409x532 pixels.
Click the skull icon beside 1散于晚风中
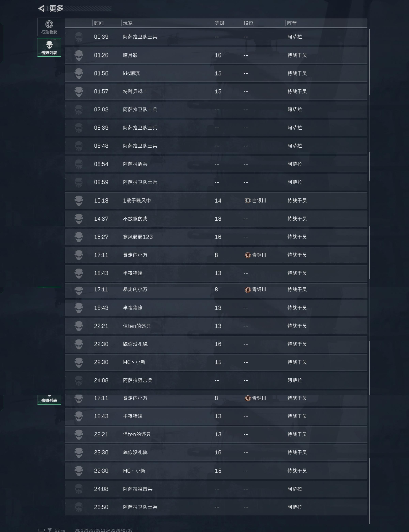(x=79, y=201)
